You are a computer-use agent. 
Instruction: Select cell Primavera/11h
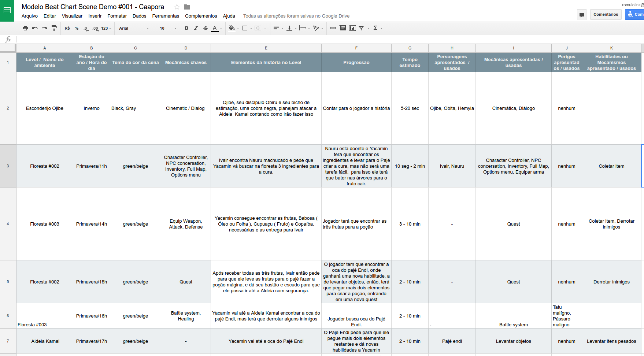pos(92,166)
